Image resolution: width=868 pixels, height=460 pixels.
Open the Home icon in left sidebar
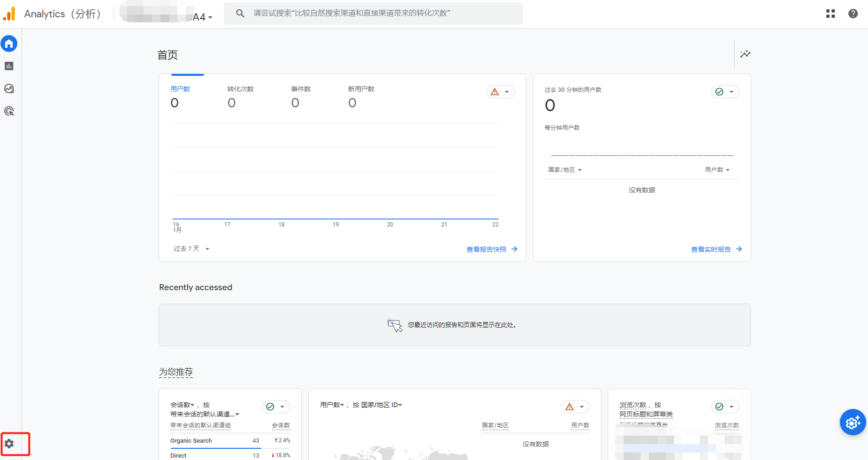pos(9,44)
